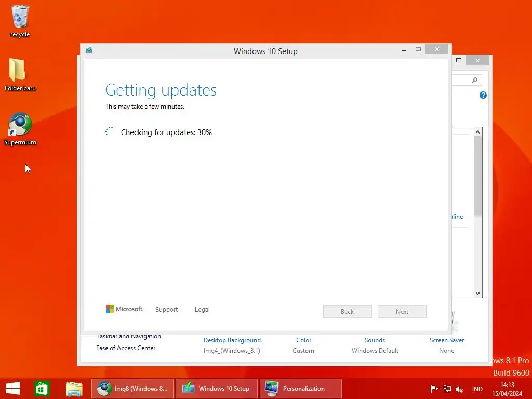The width and height of the screenshot is (532, 399).
Task: Click 'Checking for updates: 30%' status text
Action: [x=166, y=132]
